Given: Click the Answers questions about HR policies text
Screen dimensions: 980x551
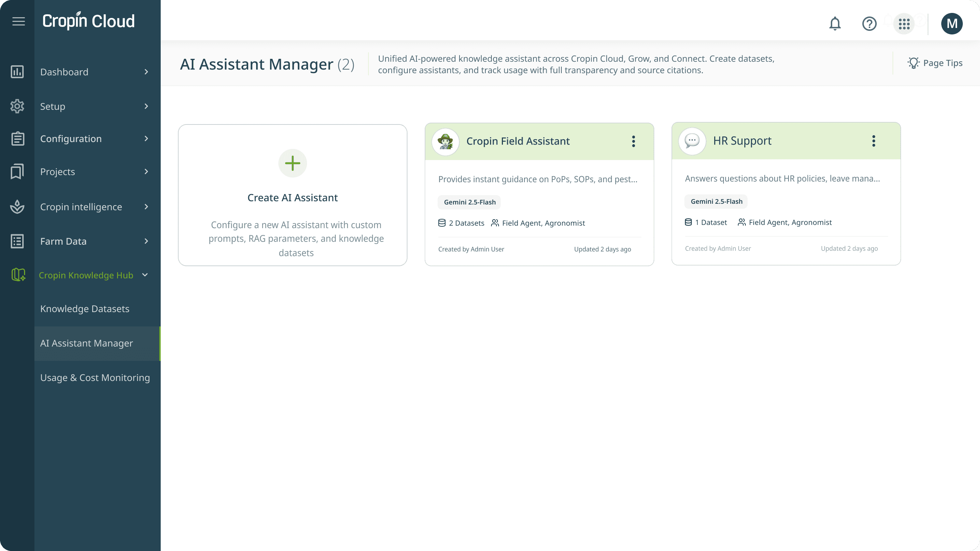Looking at the screenshot, I should [x=782, y=179].
